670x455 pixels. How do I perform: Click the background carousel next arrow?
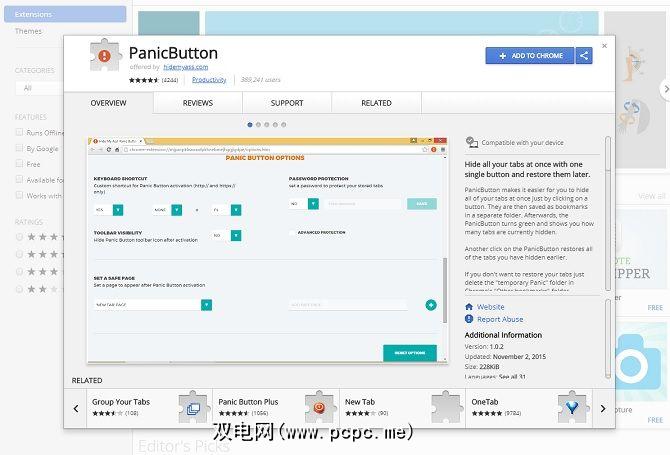[665, 89]
